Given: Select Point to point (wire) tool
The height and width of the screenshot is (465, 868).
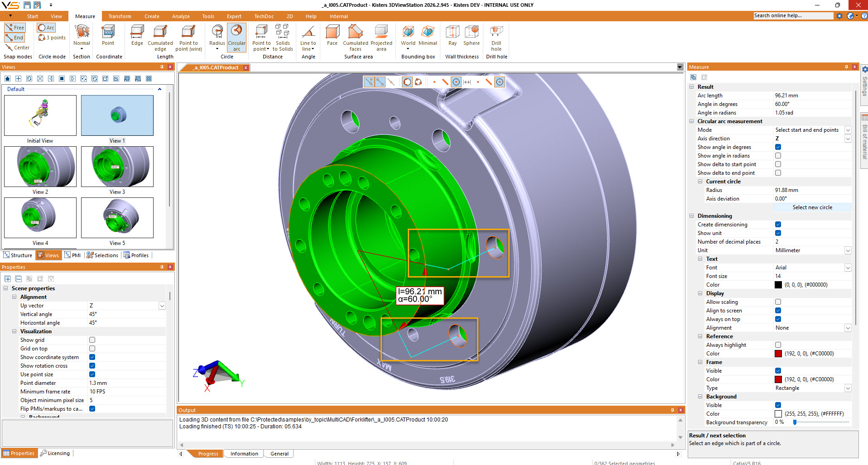Looking at the screenshot, I should pos(188,38).
